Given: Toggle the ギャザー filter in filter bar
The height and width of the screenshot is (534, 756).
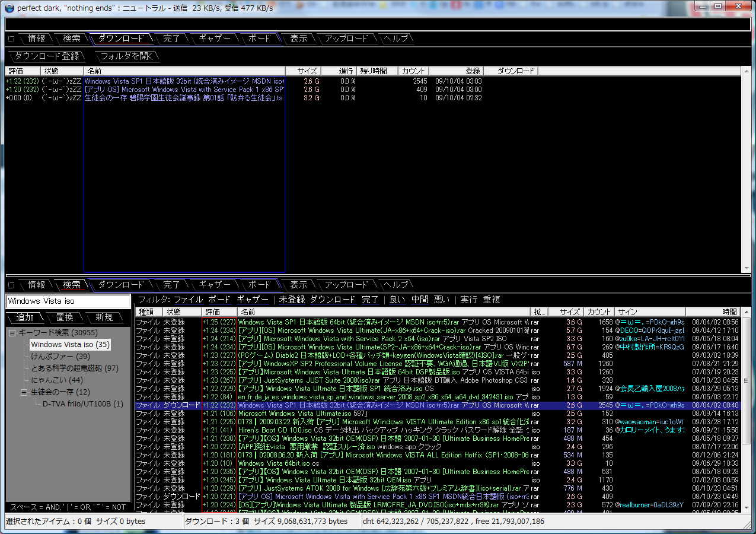Looking at the screenshot, I should [x=253, y=300].
